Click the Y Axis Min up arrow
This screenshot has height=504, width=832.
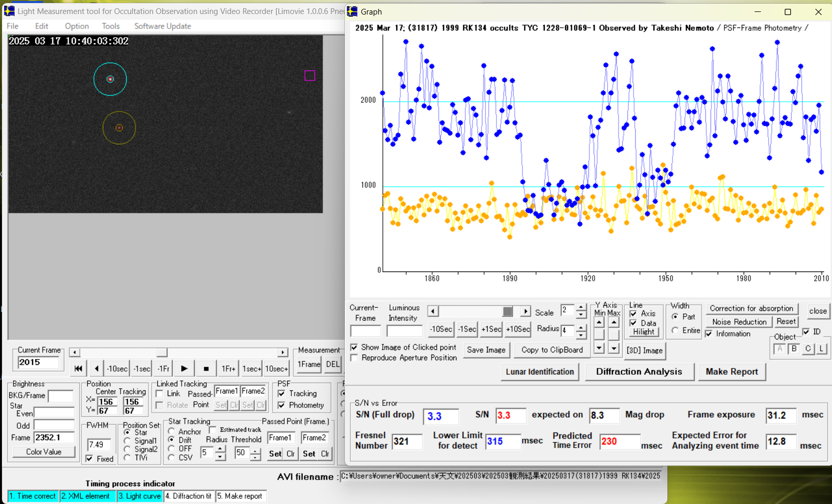click(599, 322)
